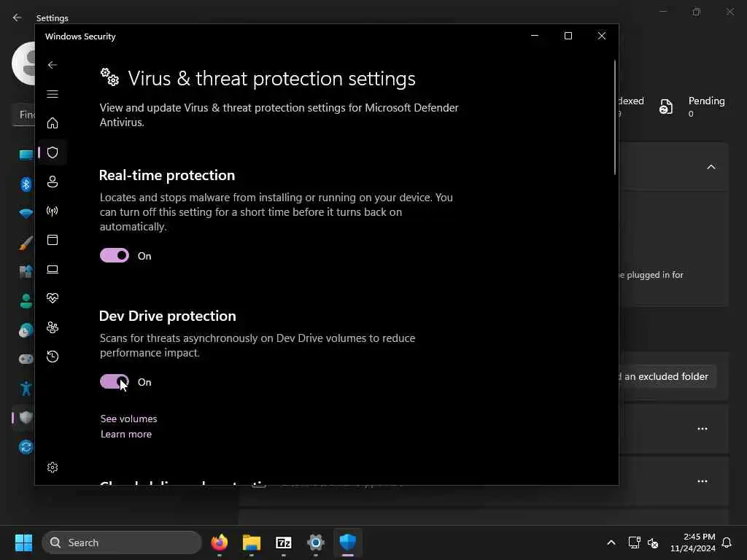747x560 pixels.
Task: Open the Windows Start menu
Action: point(23,542)
